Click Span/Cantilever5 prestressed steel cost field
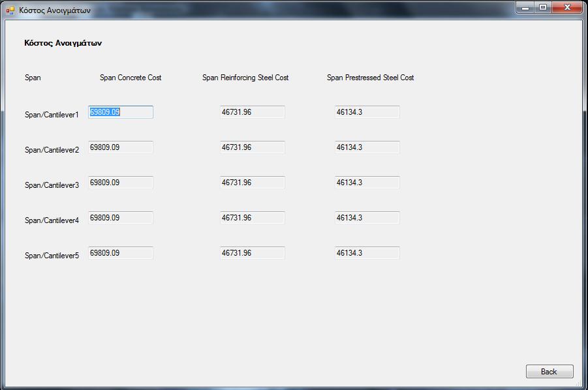 coord(367,253)
